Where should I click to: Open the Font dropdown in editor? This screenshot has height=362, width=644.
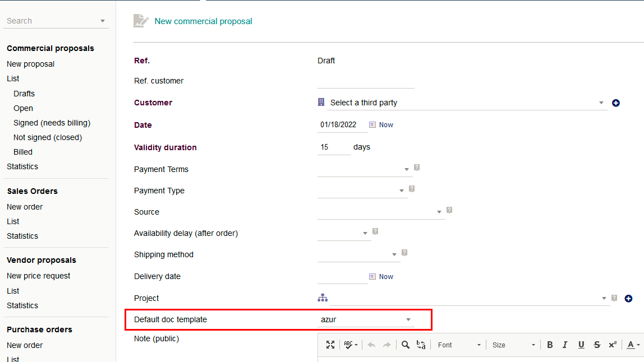(459, 345)
